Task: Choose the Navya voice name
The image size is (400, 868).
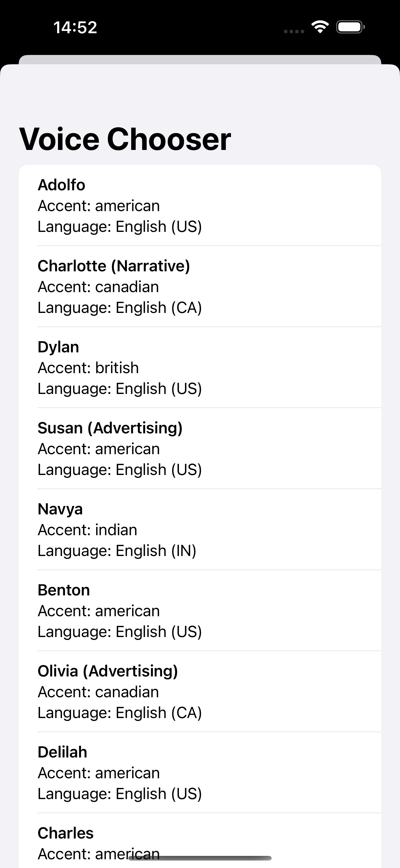Action: [60, 509]
